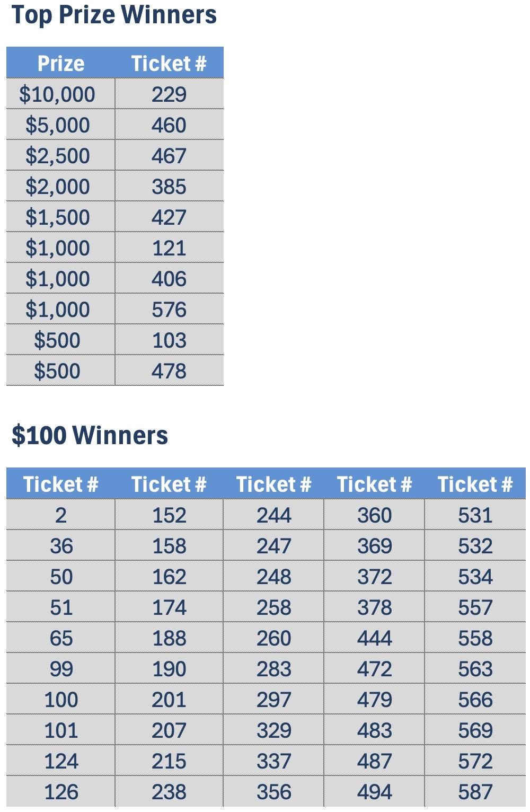The height and width of the screenshot is (812, 530).
Task: Click ticket number 587 cell
Action: pos(475,792)
